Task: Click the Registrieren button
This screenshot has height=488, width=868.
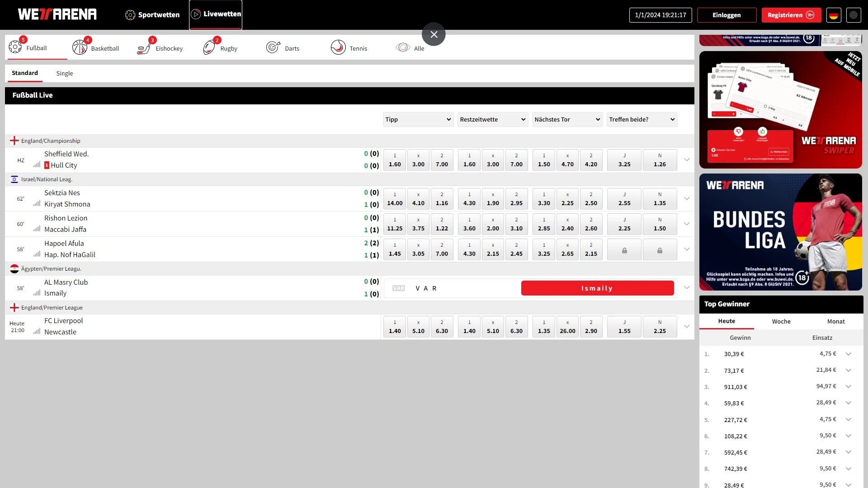Action: click(791, 15)
